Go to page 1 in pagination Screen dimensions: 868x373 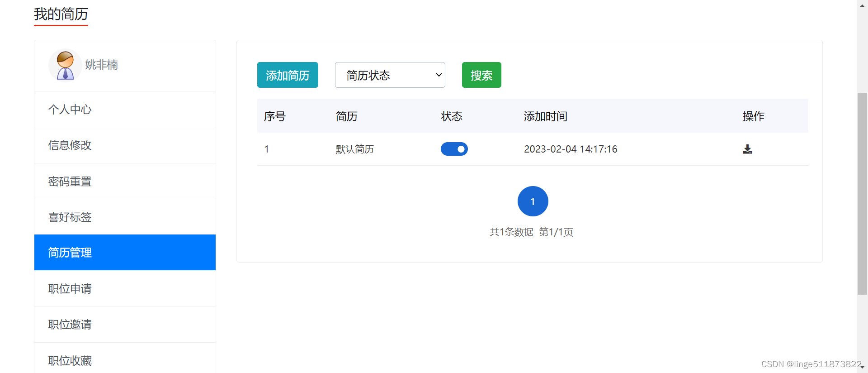tap(533, 201)
